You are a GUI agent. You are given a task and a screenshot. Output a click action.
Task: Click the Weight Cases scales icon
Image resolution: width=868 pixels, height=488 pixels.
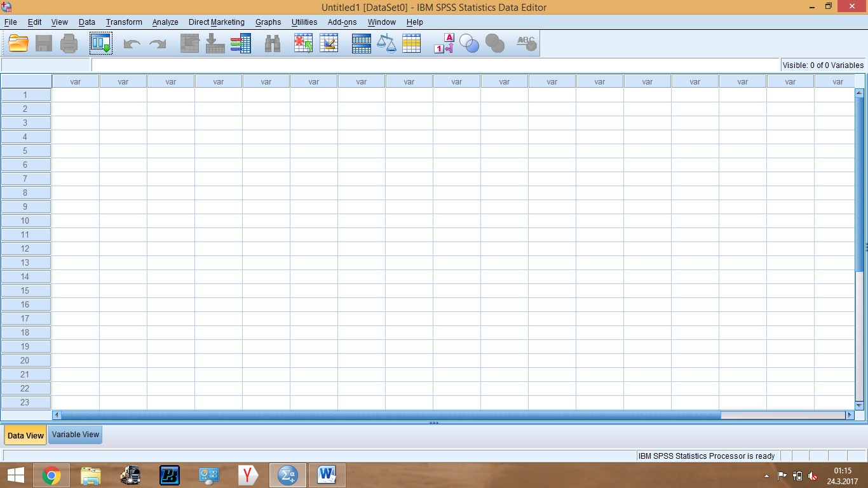[x=386, y=43]
